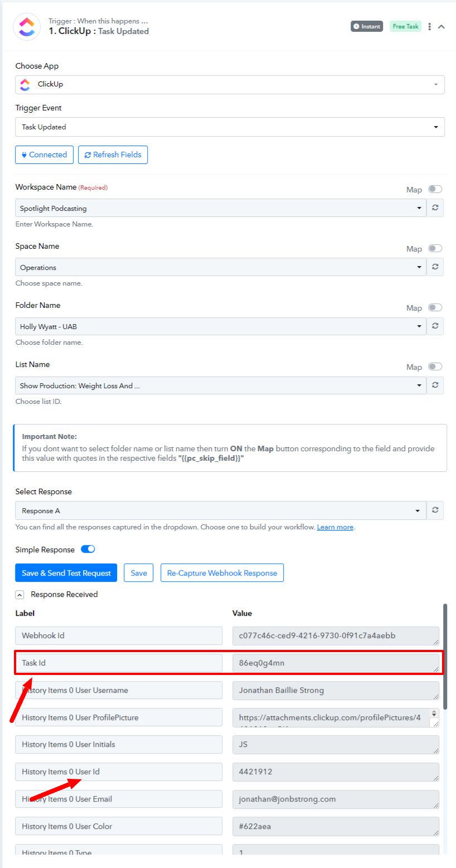456x868 pixels.
Task: Open the three-dot step options menu
Action: [x=429, y=26]
